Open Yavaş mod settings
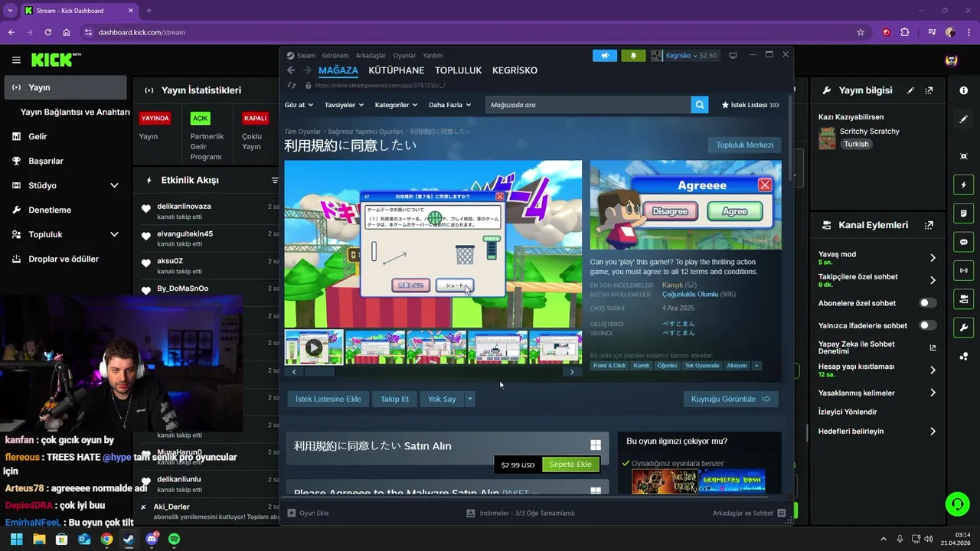 [877, 258]
